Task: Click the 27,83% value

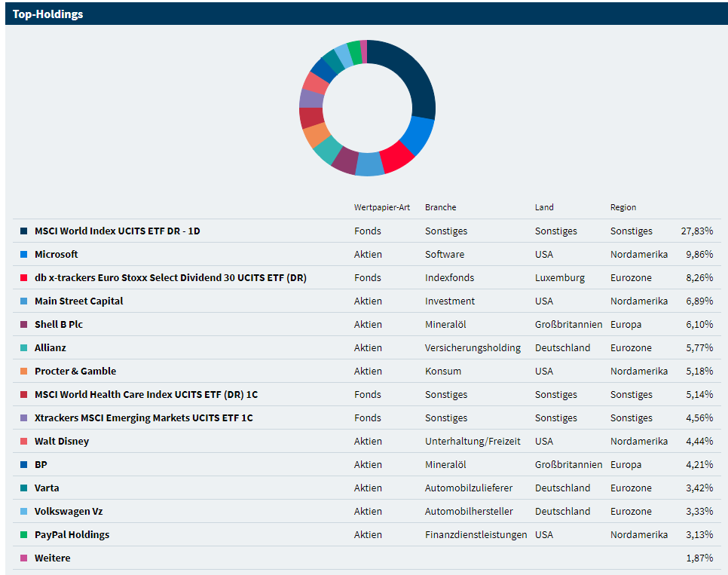Action: pyautogui.click(x=697, y=231)
